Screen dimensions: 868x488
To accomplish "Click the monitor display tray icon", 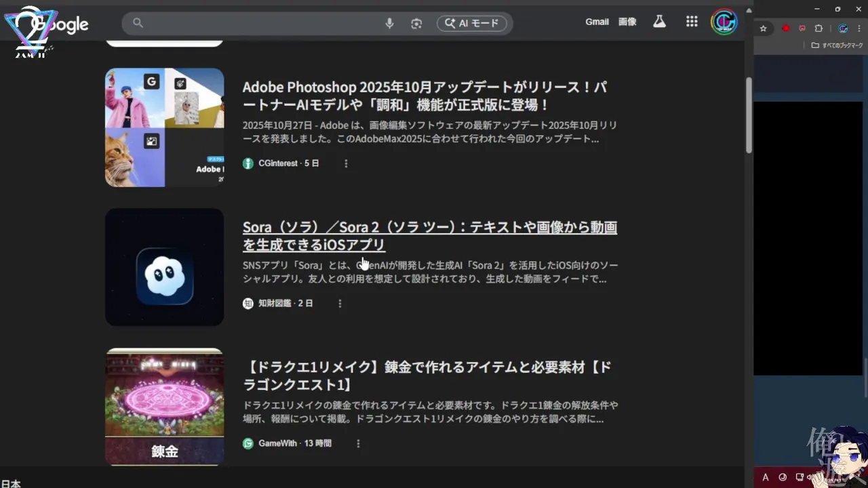I will pos(800,477).
